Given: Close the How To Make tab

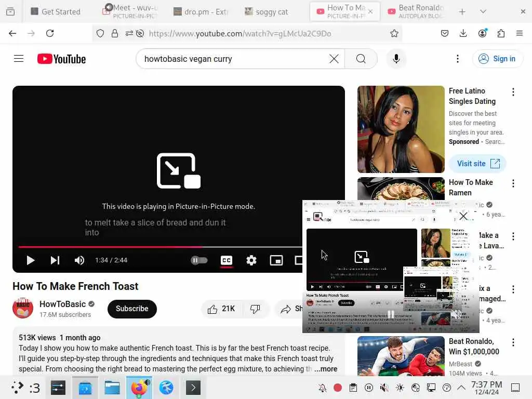Looking at the screenshot, I should (370, 11).
